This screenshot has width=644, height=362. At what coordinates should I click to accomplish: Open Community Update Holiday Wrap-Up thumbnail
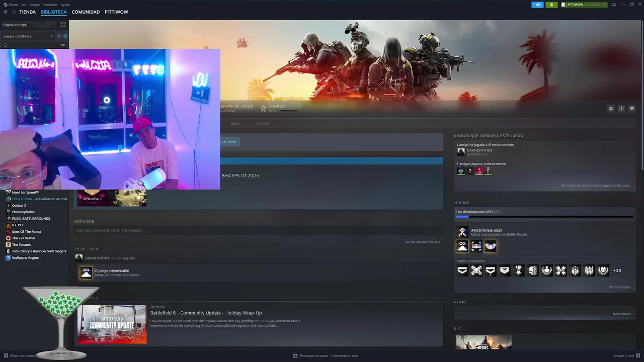point(112,324)
